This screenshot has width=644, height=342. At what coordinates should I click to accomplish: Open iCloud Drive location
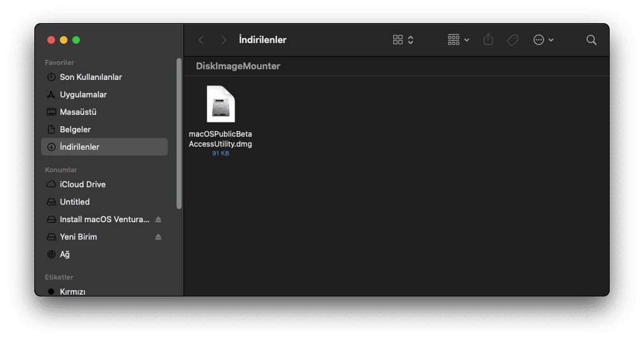104,184
